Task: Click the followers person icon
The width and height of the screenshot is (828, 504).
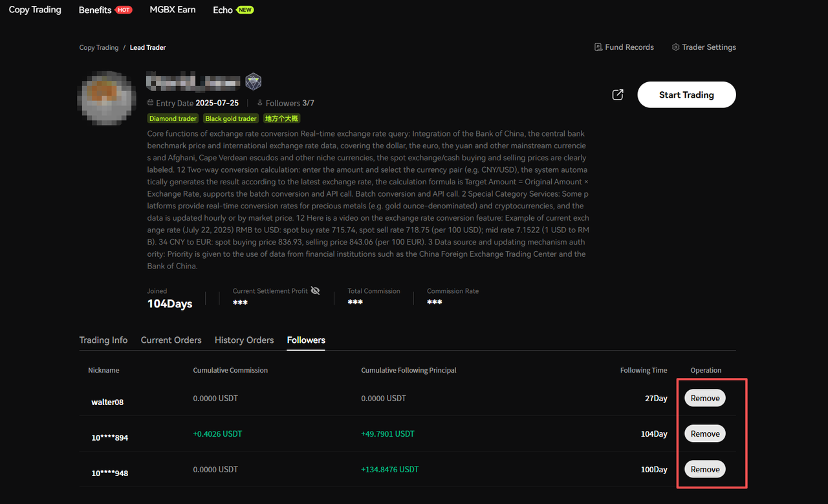Action: 260,103
